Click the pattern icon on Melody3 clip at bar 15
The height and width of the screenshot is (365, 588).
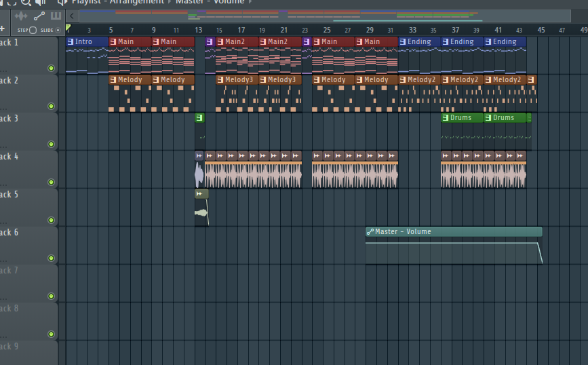point(220,80)
